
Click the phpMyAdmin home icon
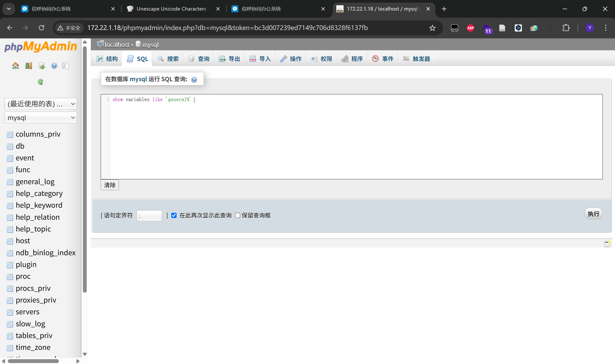pos(15,66)
